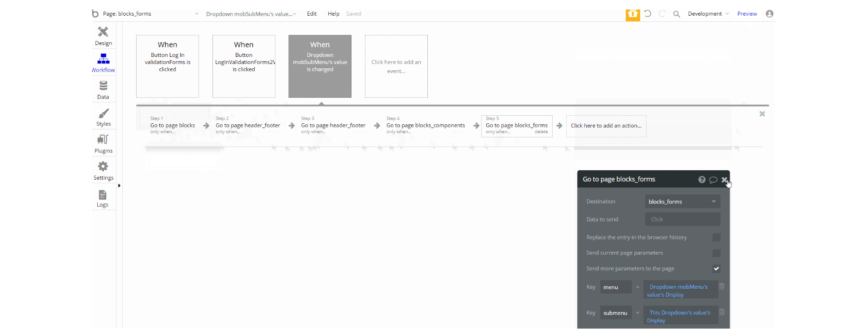Open the Logs document icon
The height and width of the screenshot is (330, 868).
tap(102, 195)
